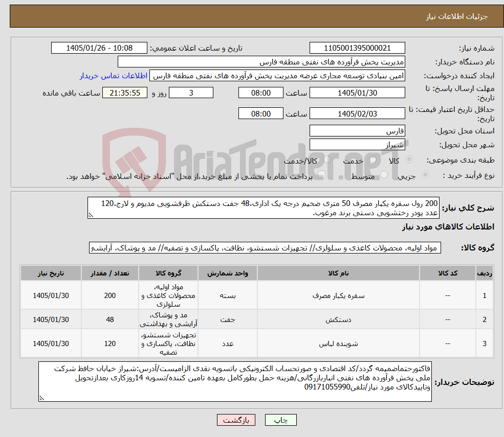
Task: Click the resize handle of buyer notes box
Action: pyautogui.click(x=41, y=398)
